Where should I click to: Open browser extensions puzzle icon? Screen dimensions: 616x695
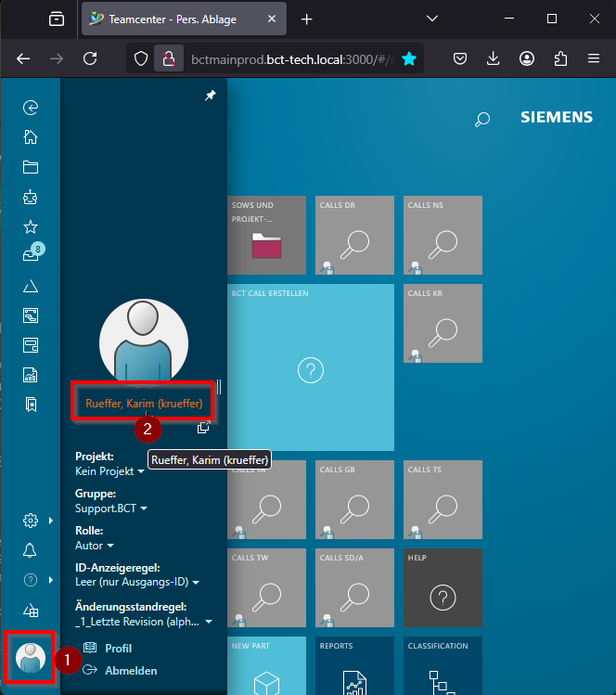(x=560, y=58)
